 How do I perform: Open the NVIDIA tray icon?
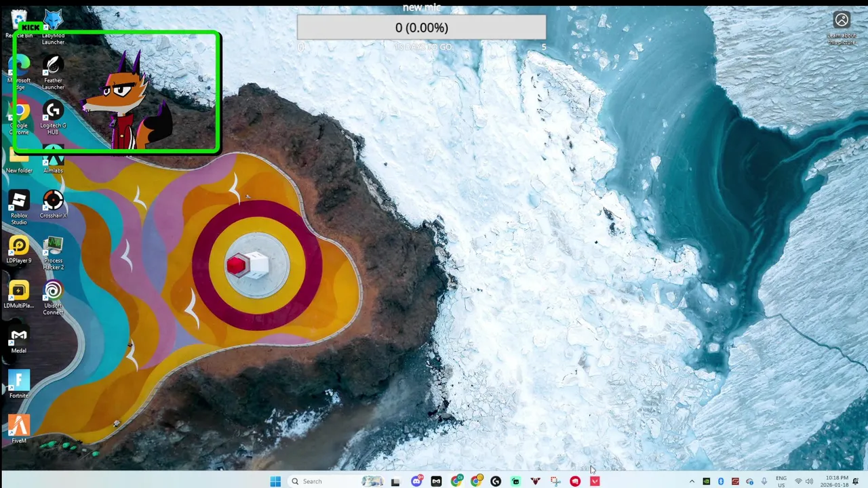707,482
